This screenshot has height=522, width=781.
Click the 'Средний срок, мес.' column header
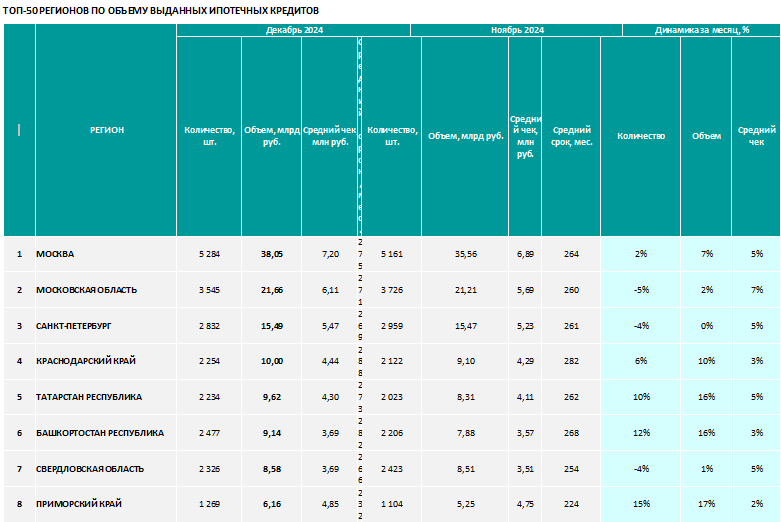pos(571,136)
